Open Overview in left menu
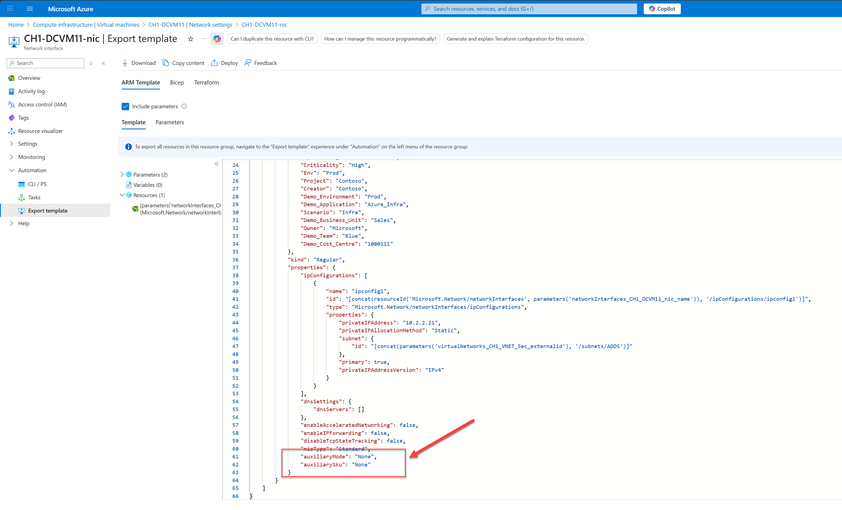 (29, 78)
